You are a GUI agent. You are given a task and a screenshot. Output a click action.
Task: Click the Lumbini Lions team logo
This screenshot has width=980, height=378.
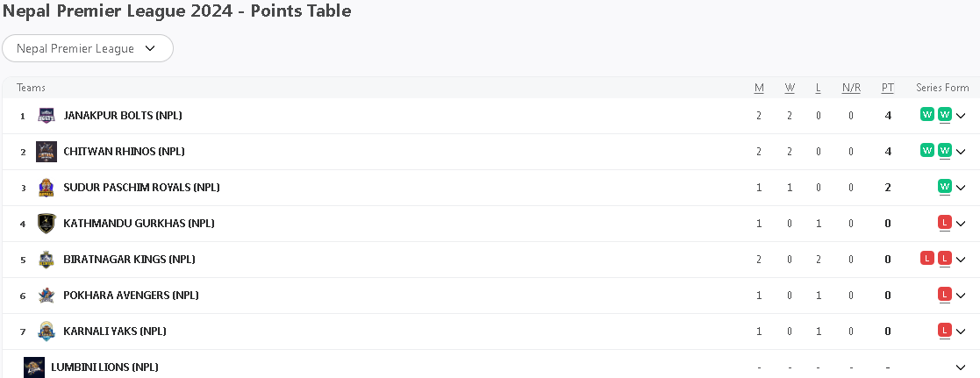point(34,367)
